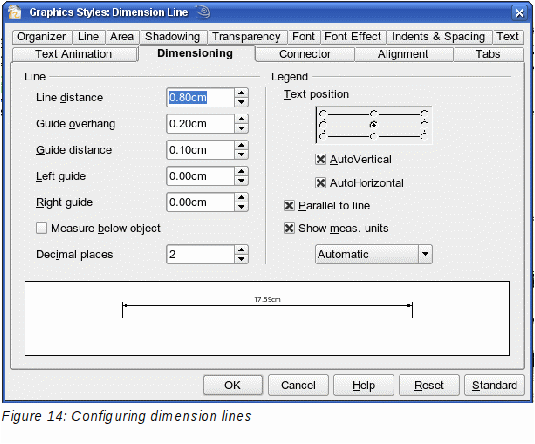The height and width of the screenshot is (444, 535).
Task: Switch to the Organizer tab
Action: tap(42, 37)
